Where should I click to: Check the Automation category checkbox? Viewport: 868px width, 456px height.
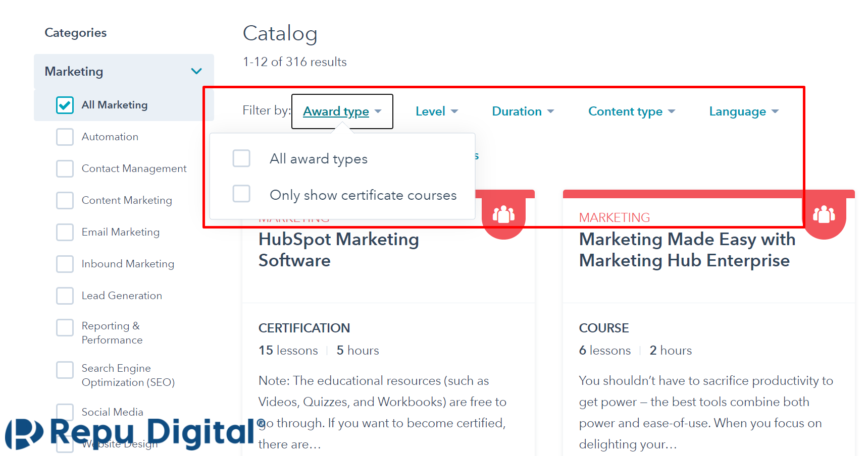65,137
